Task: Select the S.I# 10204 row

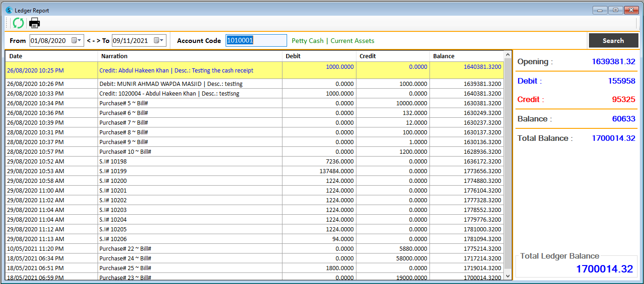Action: coord(255,220)
